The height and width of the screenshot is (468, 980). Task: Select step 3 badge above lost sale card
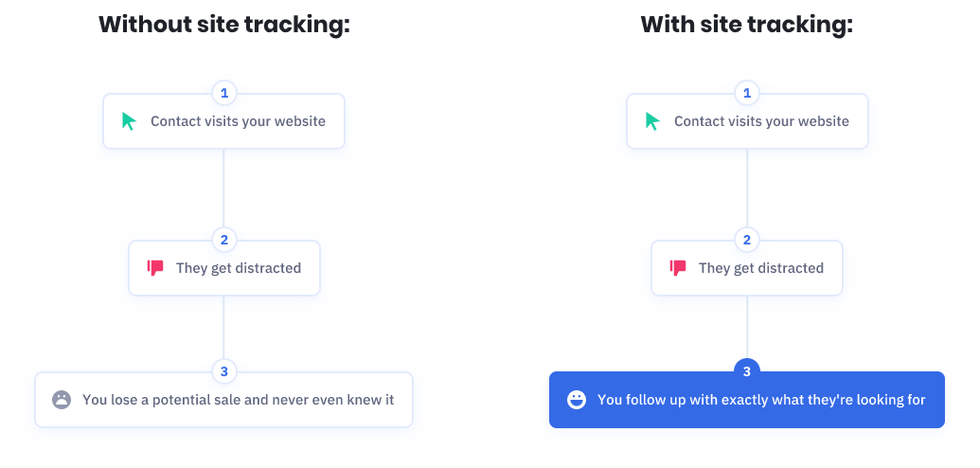tap(223, 371)
